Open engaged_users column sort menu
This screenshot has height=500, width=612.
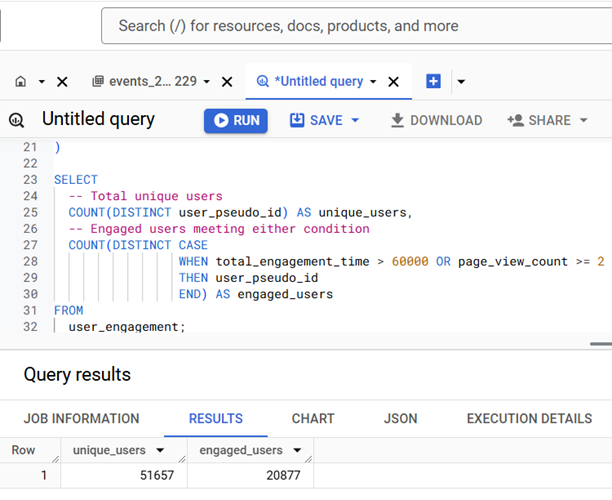tap(297, 450)
